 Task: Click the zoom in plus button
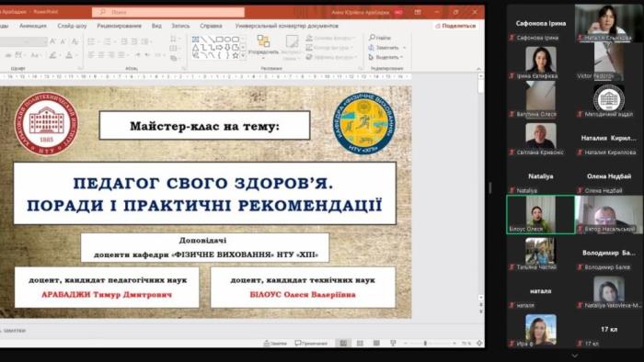454,343
